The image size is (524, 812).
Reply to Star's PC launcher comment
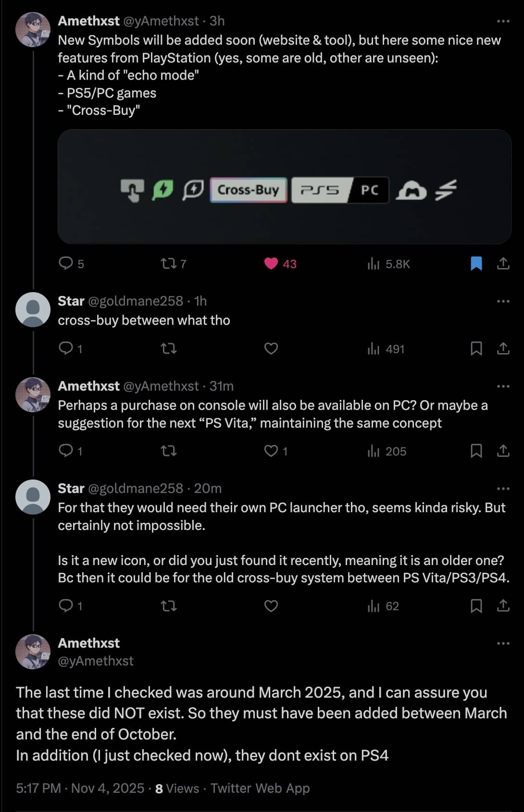pos(65,606)
